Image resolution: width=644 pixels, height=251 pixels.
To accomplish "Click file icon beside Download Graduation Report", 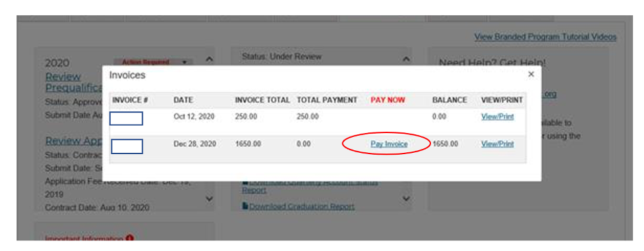I will (245, 206).
